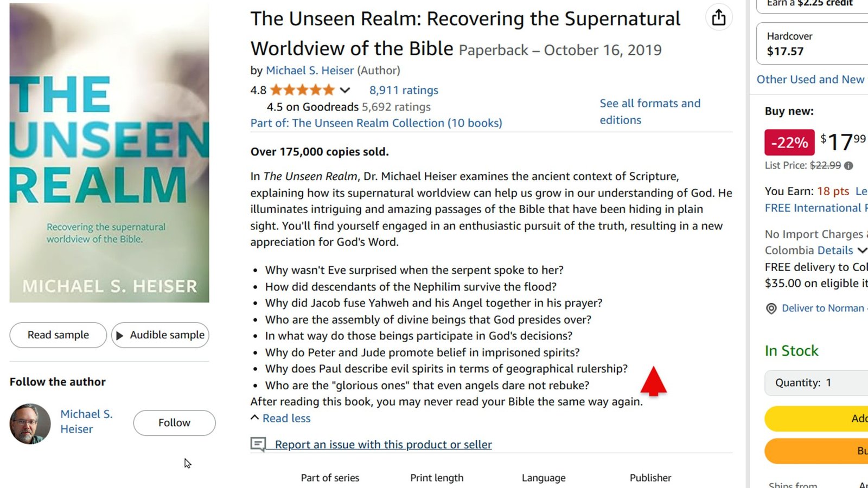Open the 8,911 ratings link
This screenshot has width=868, height=488.
(x=404, y=90)
